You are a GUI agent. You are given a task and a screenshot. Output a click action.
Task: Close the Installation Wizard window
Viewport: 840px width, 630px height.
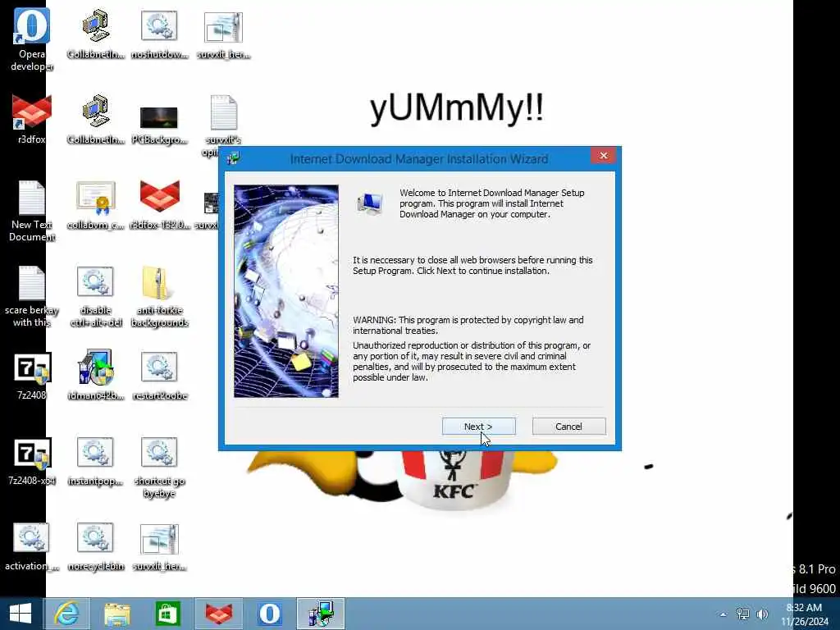click(x=604, y=155)
